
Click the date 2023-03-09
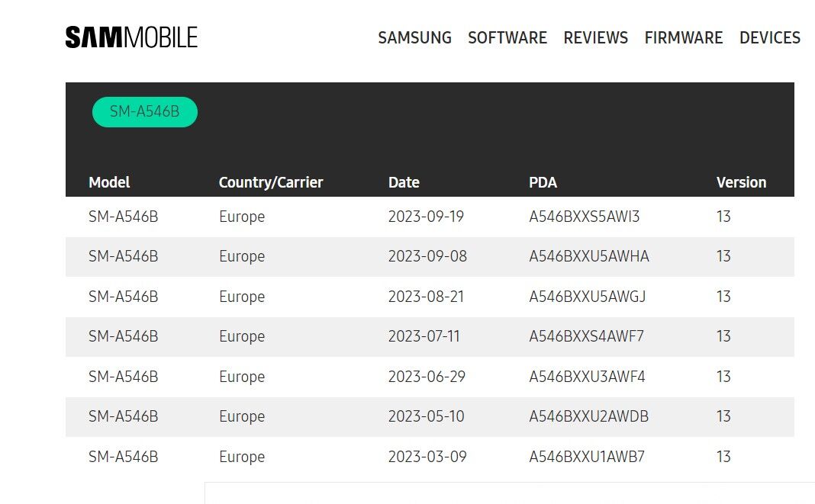tap(427, 457)
